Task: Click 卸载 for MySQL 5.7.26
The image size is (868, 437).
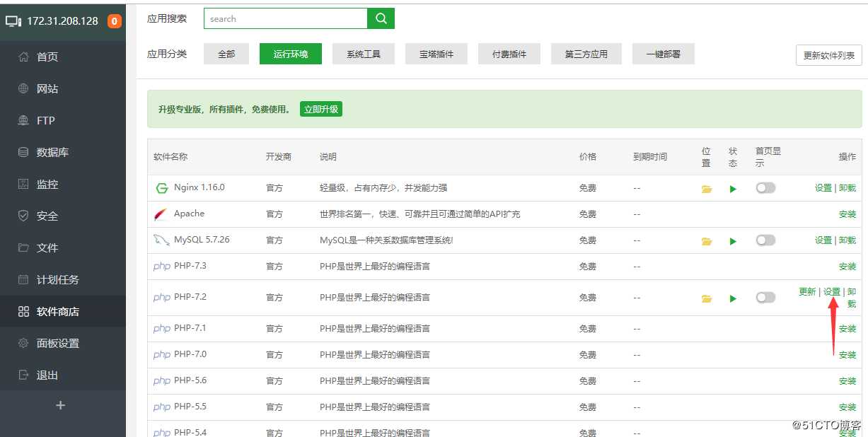Action: point(847,240)
